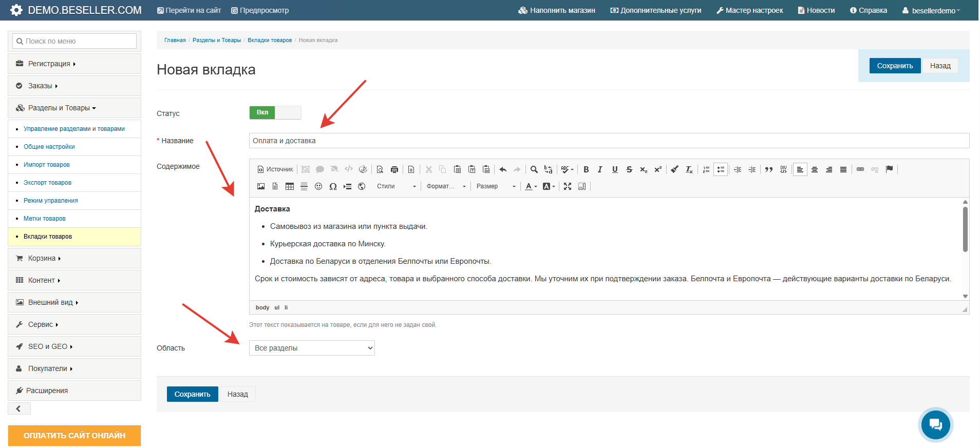
Task: Insert a numbered list
Action: pos(706,169)
